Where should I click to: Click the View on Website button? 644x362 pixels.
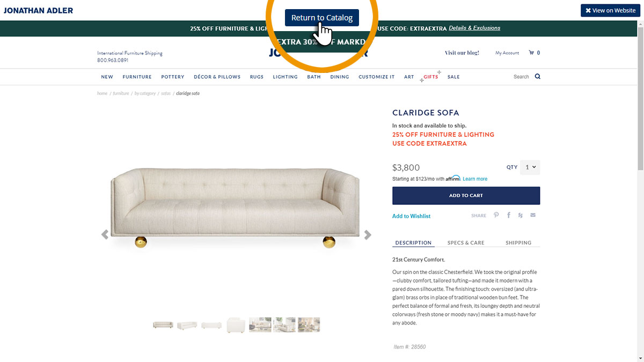[x=611, y=10]
